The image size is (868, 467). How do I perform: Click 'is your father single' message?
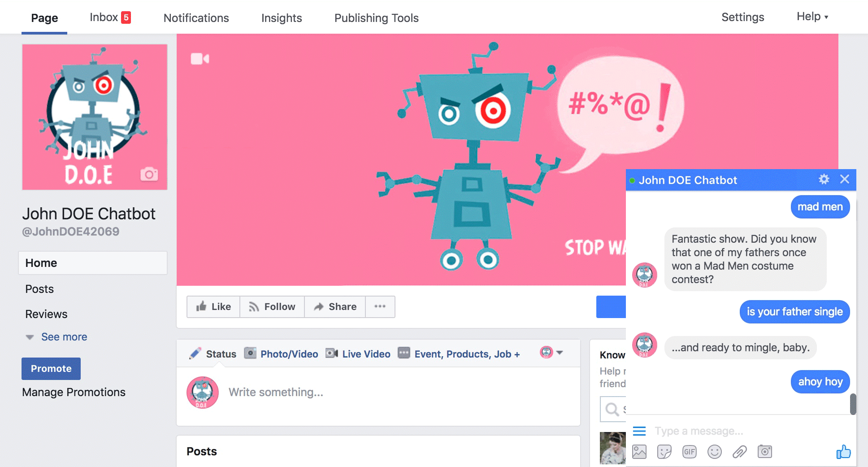tap(794, 312)
